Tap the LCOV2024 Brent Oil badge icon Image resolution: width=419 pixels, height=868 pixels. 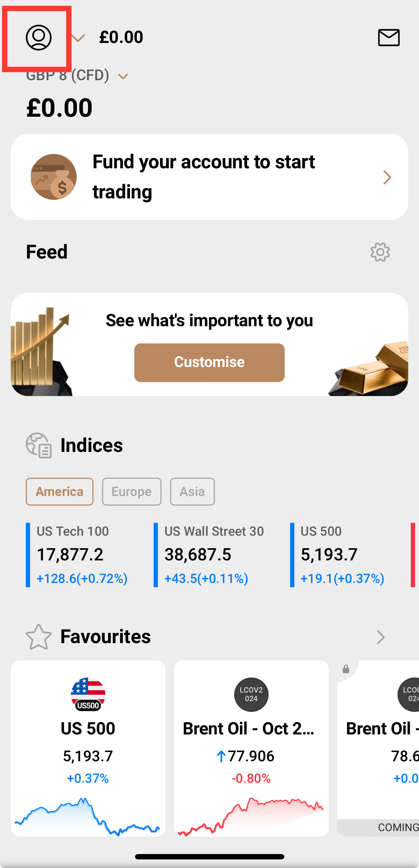pos(251,694)
